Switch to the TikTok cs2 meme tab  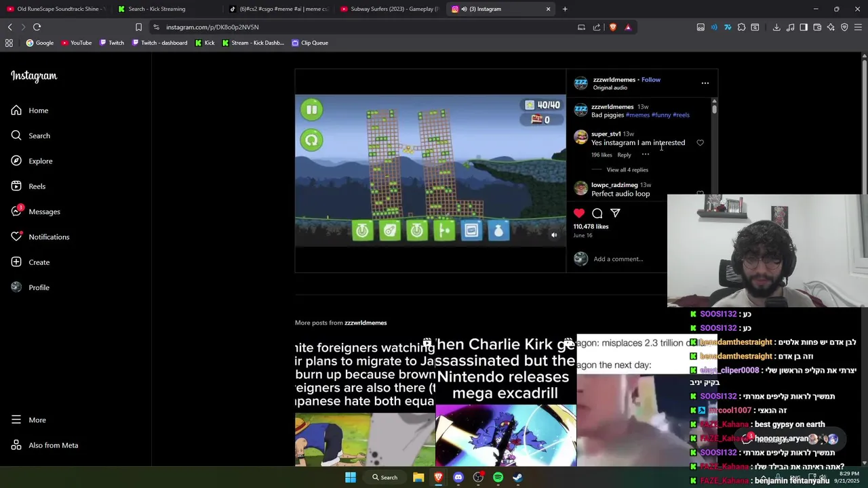pyautogui.click(x=278, y=9)
